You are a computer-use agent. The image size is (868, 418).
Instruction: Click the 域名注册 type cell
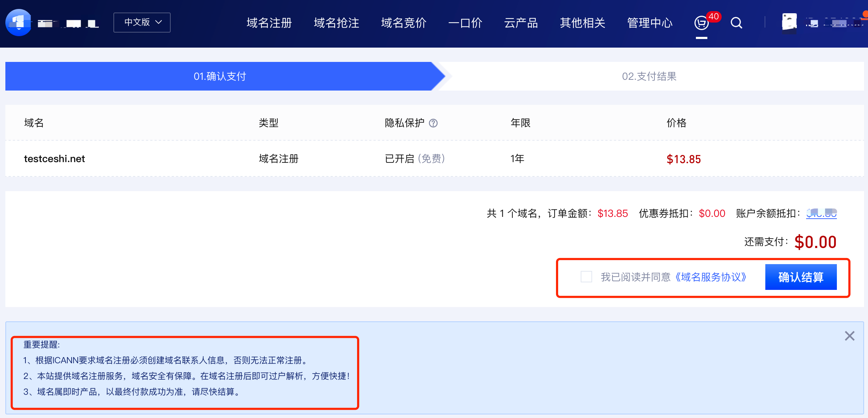click(x=278, y=159)
